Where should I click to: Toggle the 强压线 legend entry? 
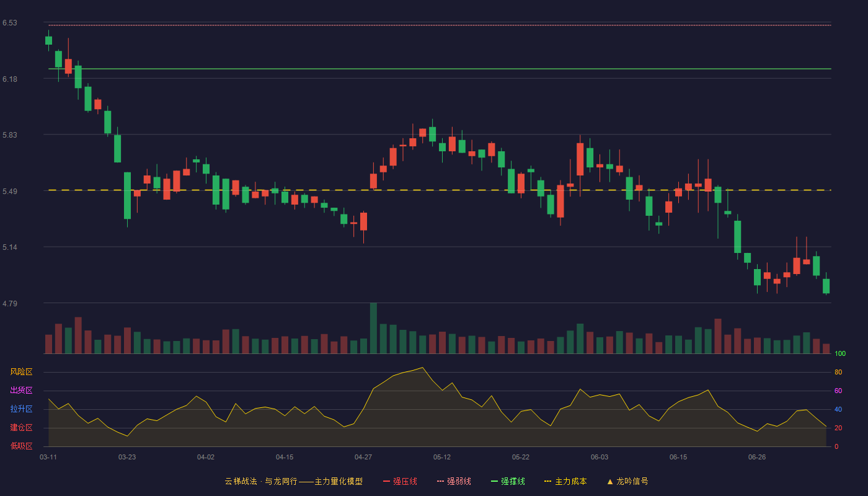pos(400,481)
